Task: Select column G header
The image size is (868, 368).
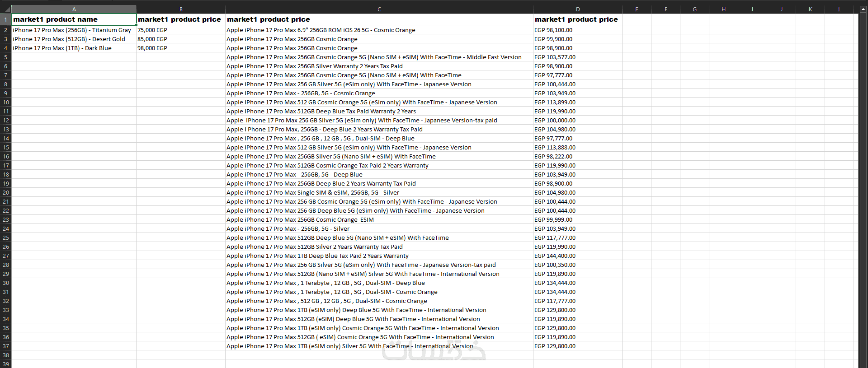Action: pyautogui.click(x=694, y=9)
